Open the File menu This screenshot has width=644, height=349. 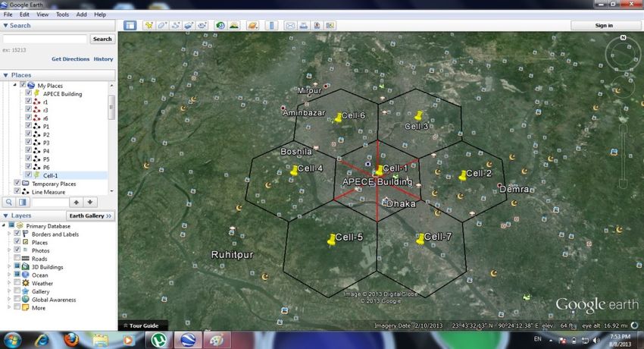coord(8,14)
